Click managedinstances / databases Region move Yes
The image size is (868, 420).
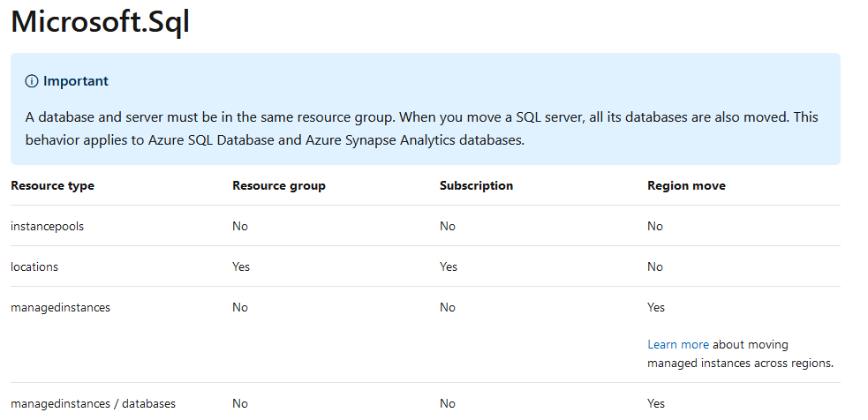(x=657, y=403)
